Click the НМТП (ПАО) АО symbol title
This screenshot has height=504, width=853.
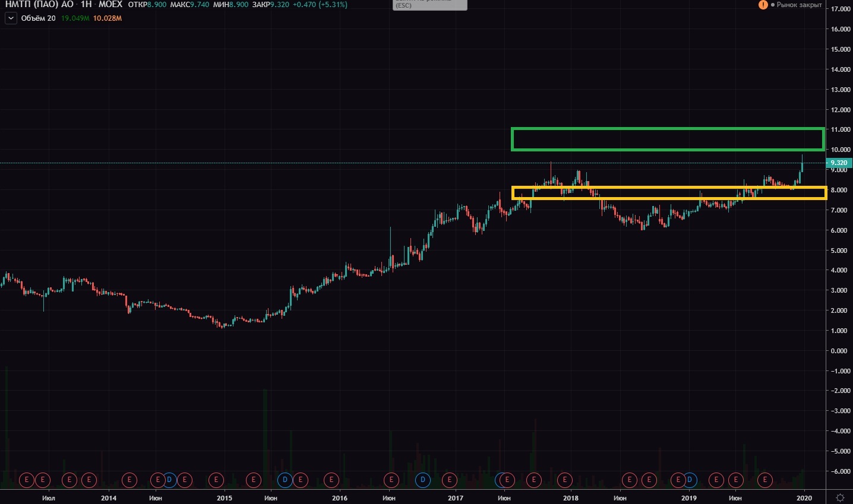pyautogui.click(x=39, y=5)
